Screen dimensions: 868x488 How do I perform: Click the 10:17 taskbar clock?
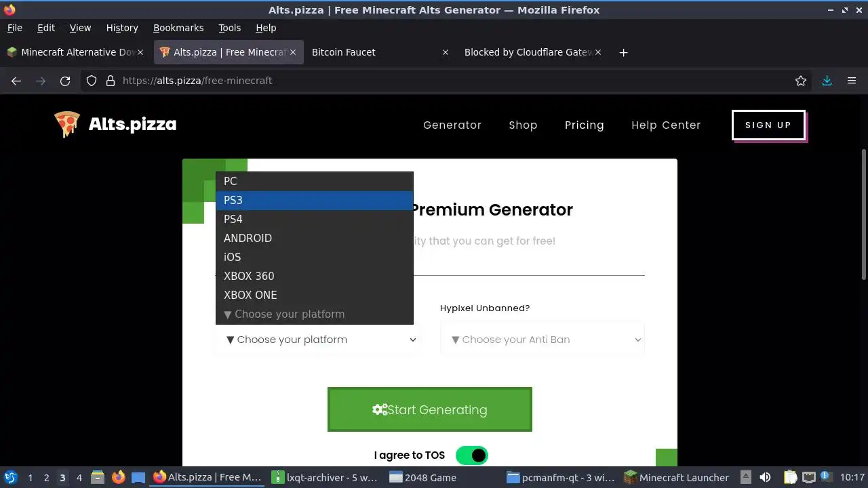(x=852, y=477)
